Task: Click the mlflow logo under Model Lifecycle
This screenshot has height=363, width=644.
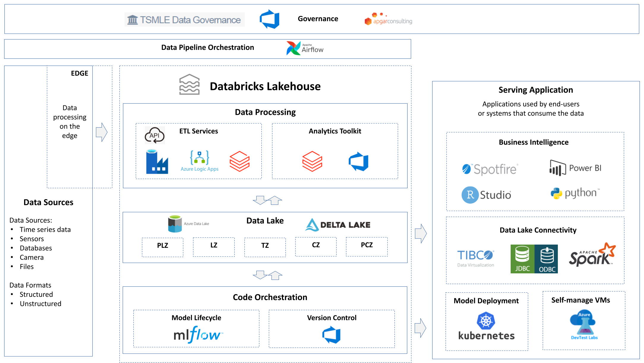Action: pyautogui.click(x=198, y=335)
